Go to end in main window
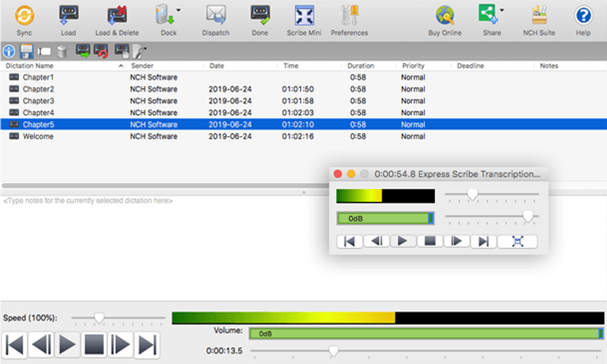The width and height of the screenshot is (607, 364). point(147,345)
